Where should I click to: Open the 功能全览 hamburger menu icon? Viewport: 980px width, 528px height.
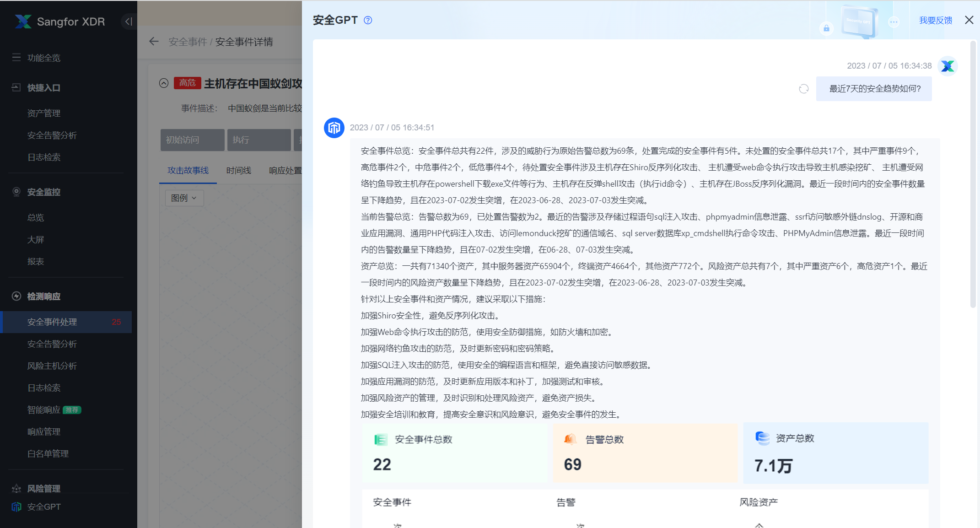click(16, 58)
